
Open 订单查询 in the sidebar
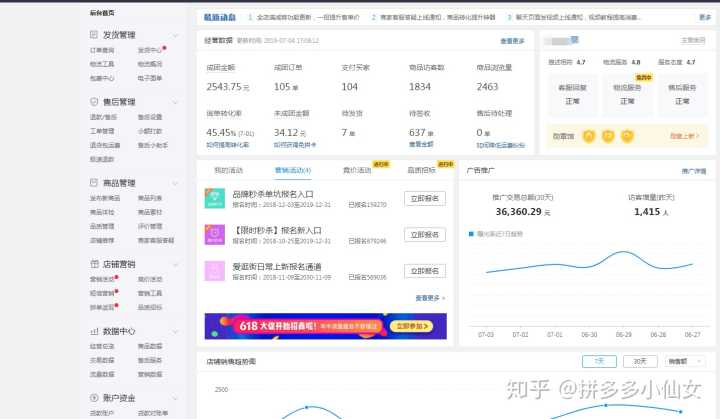pyautogui.click(x=102, y=49)
